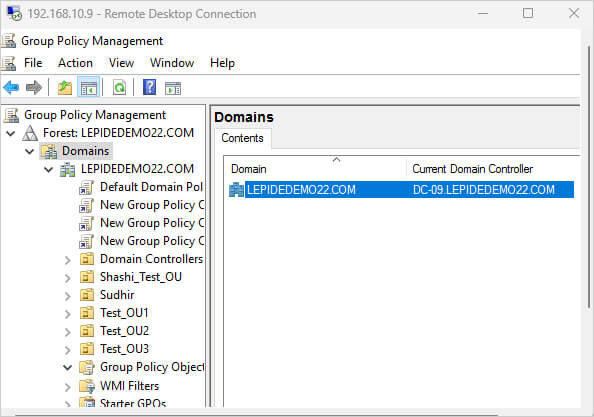The width and height of the screenshot is (594, 417).
Task: Maximize the Remote Desktop Connection window
Action: 528,14
